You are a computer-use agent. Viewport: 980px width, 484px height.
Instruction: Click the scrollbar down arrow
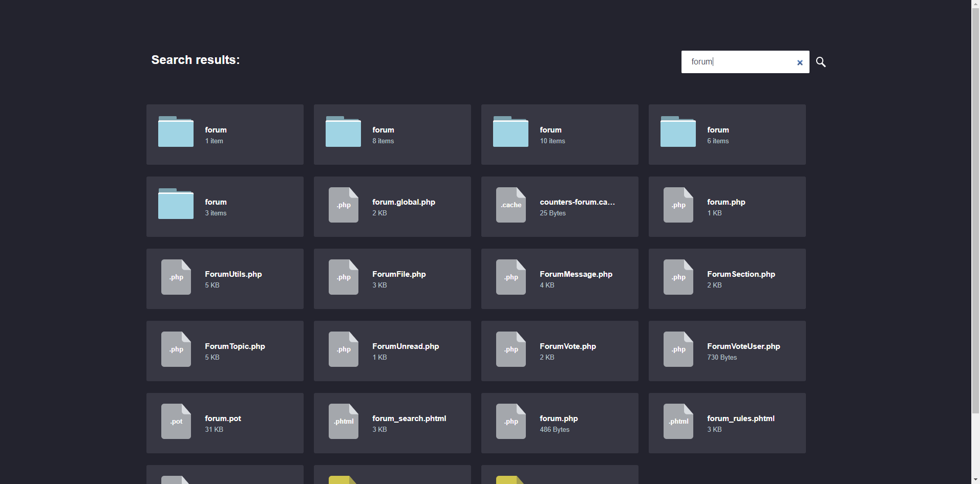[x=975, y=479]
